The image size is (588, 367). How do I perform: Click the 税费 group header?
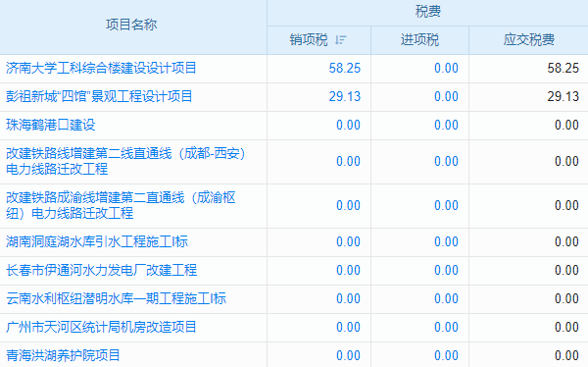click(x=428, y=12)
